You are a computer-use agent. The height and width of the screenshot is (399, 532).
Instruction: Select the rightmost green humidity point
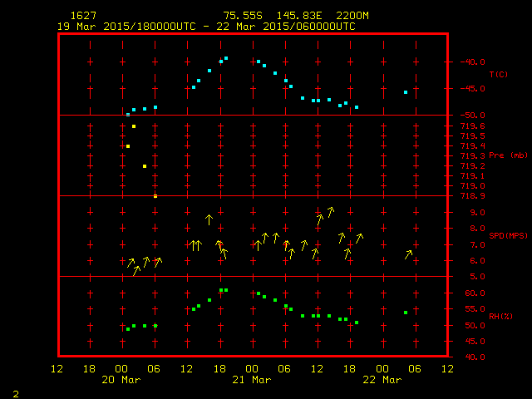click(x=406, y=313)
